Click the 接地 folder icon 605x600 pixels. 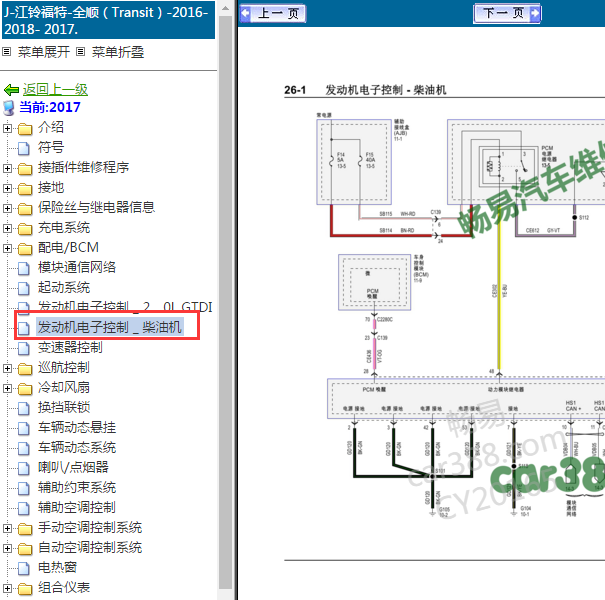[25, 189]
